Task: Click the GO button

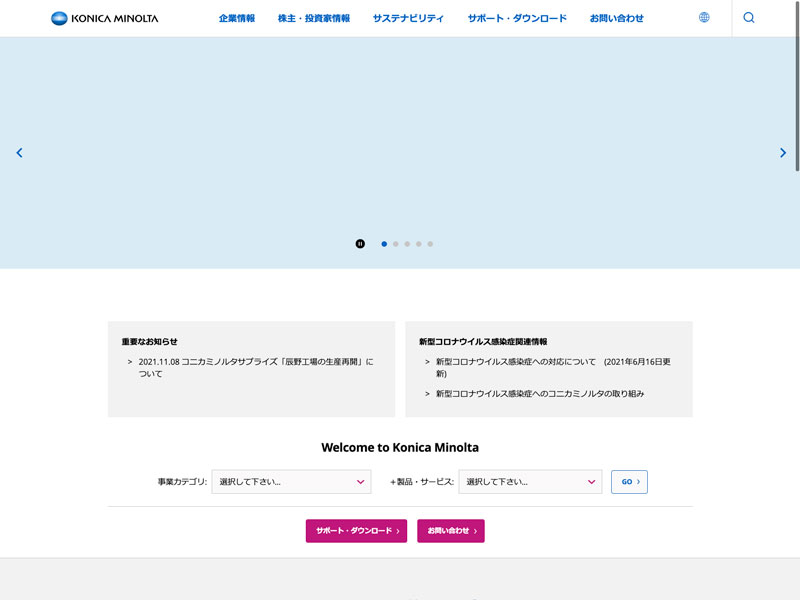Action: (629, 482)
